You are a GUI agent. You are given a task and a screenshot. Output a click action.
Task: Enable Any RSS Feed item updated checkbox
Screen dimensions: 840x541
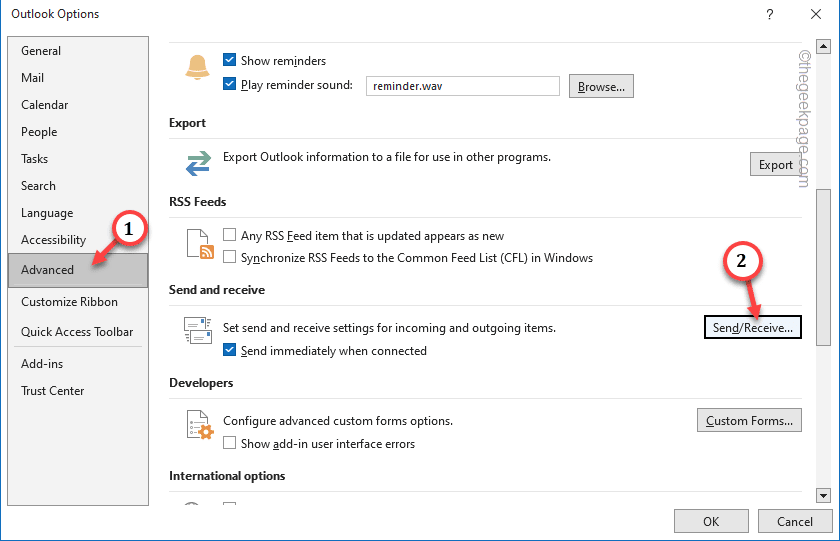229,235
